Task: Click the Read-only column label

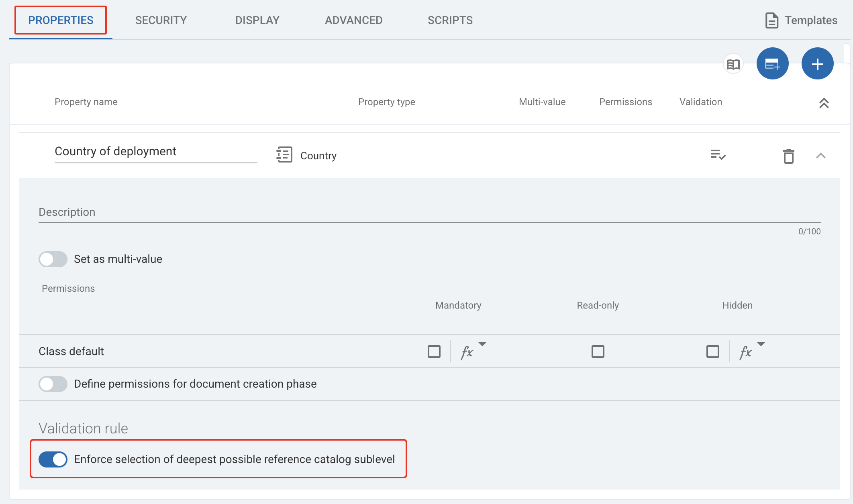Action: click(598, 305)
